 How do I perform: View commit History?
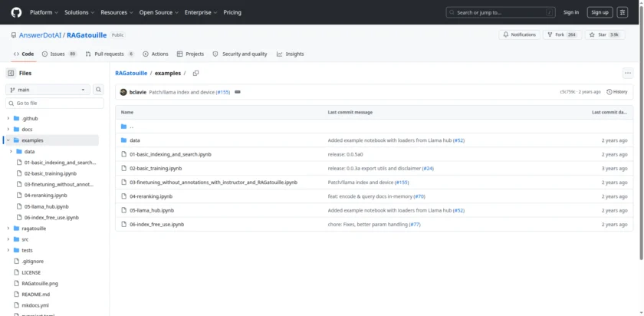[617, 92]
